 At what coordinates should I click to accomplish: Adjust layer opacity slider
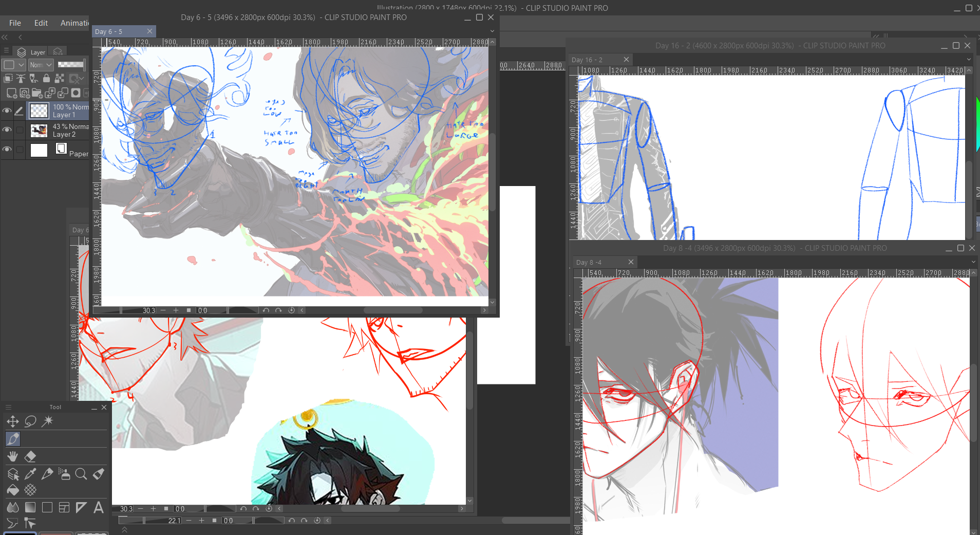point(71,64)
